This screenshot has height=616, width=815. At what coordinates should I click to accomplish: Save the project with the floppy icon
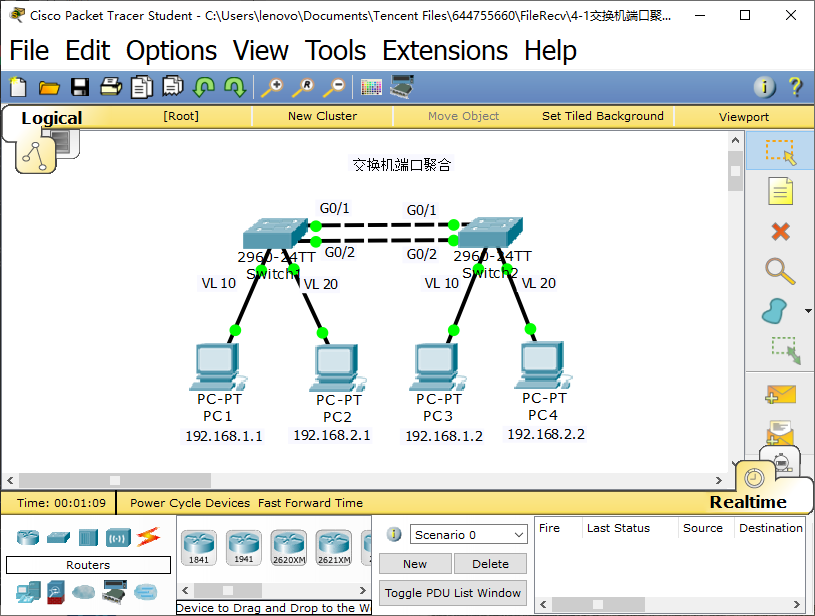[x=80, y=87]
